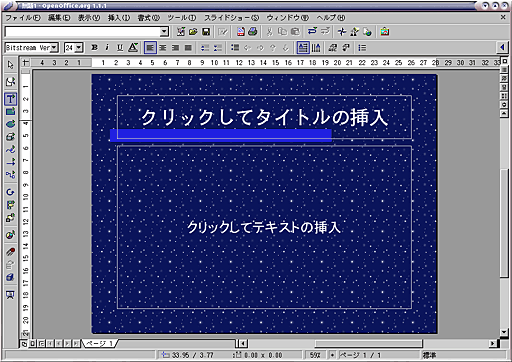
Task: Open the font size dropdown
Action: [x=79, y=48]
